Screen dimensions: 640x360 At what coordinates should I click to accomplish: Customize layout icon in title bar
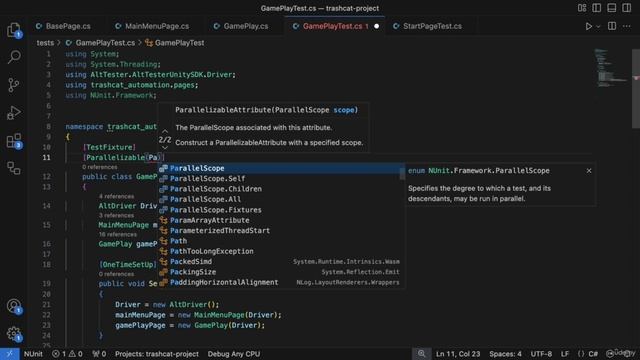point(582,8)
